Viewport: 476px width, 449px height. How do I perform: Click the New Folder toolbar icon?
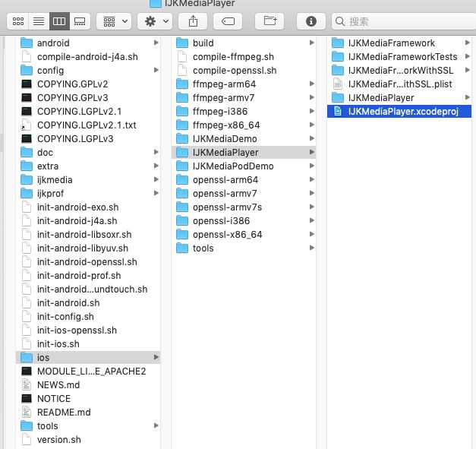(x=270, y=21)
